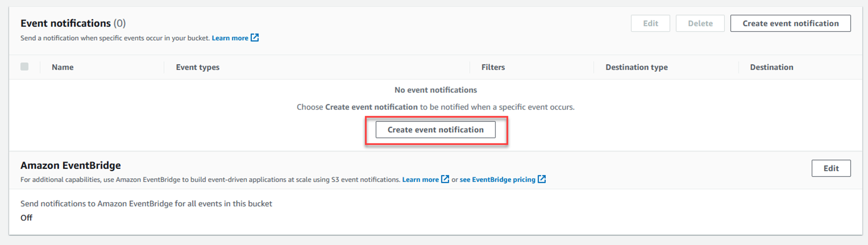The image size is (868, 245).
Task: Click the Filters column header
Action: (x=493, y=67)
